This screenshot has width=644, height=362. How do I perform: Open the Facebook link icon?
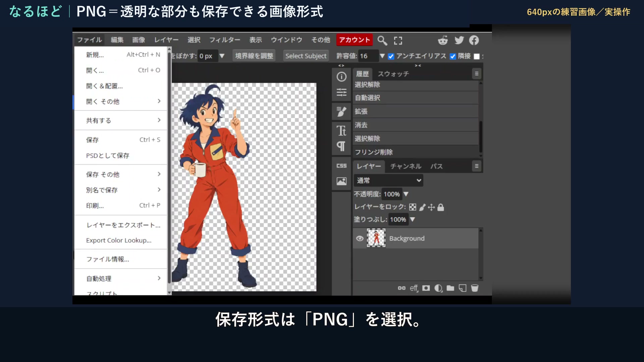(474, 40)
